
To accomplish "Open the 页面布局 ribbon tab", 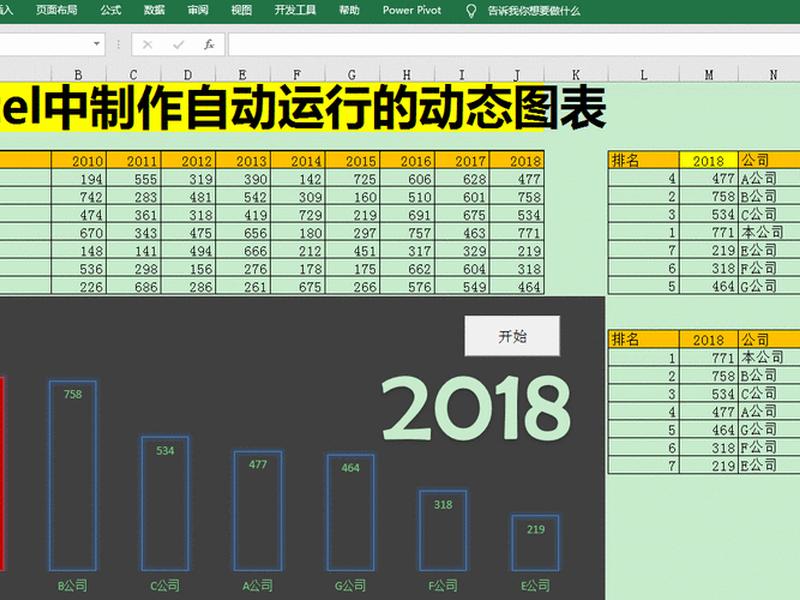I will click(57, 10).
